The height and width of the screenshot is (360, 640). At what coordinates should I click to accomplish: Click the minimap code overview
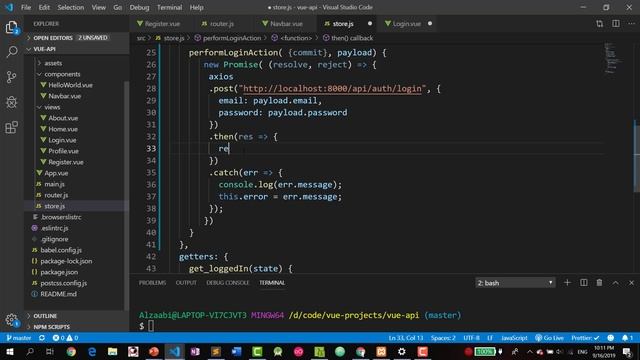pyautogui.click(x=612, y=58)
